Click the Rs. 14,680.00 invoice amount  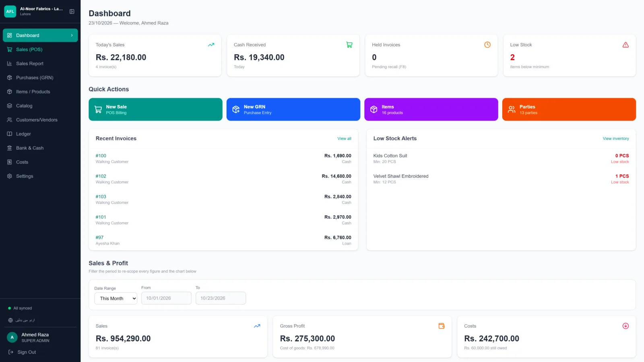click(336, 176)
